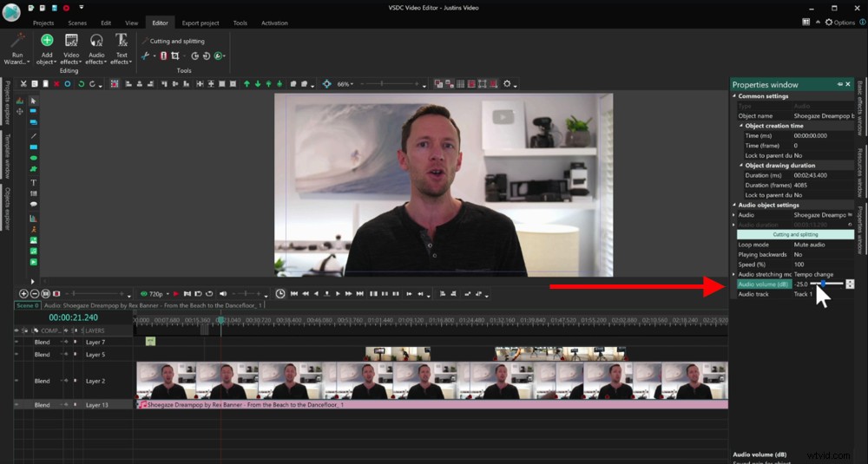Click the play forward button
Image resolution: width=868 pixels, height=464 pixels.
[x=338, y=294]
